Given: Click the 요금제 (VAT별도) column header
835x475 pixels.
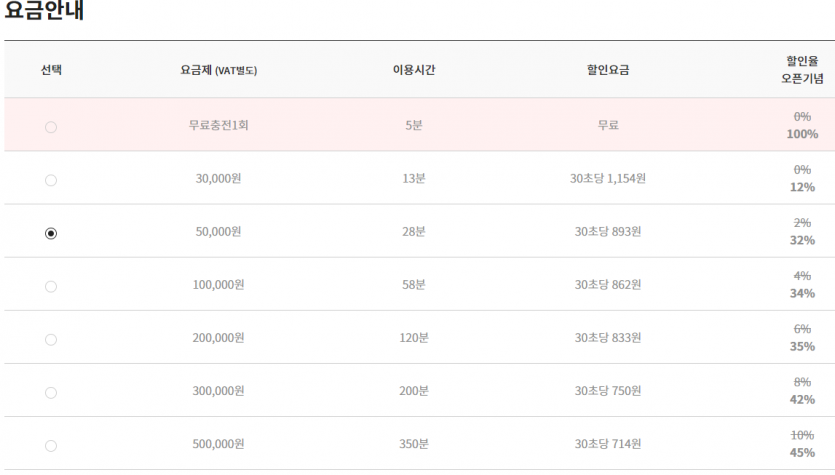Looking at the screenshot, I should 218,70.
